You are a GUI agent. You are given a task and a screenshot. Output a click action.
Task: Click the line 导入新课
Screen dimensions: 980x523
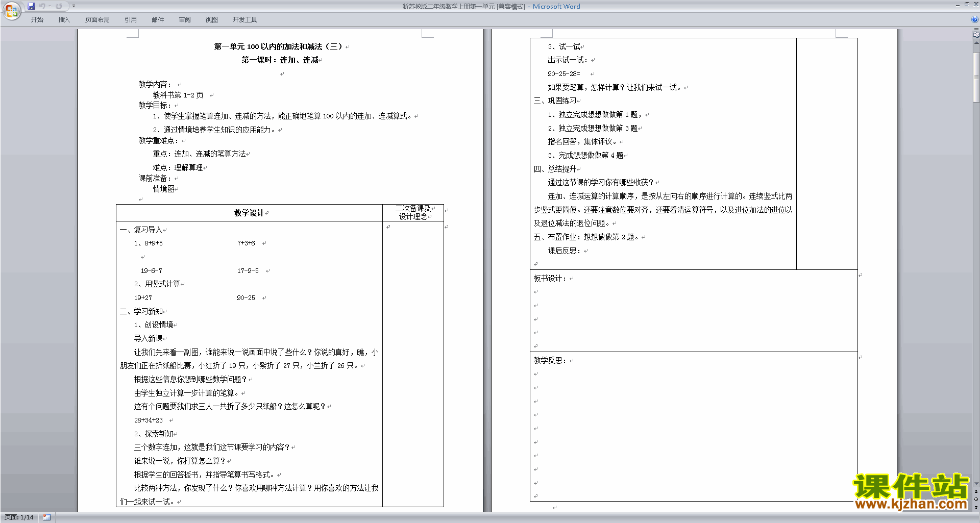coord(148,338)
